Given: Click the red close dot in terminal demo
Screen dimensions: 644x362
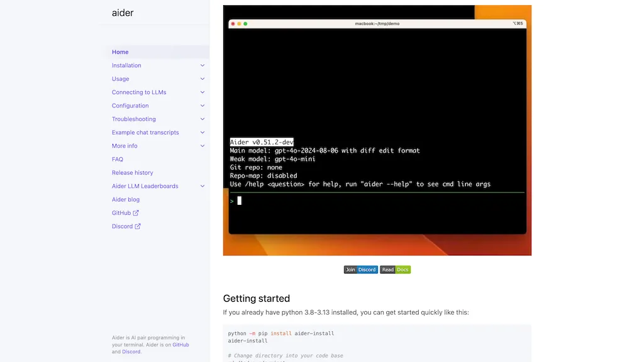Looking at the screenshot, I should [x=233, y=24].
